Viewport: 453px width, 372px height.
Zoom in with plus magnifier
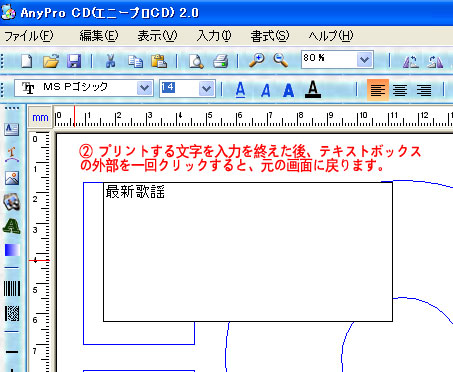coord(257,60)
